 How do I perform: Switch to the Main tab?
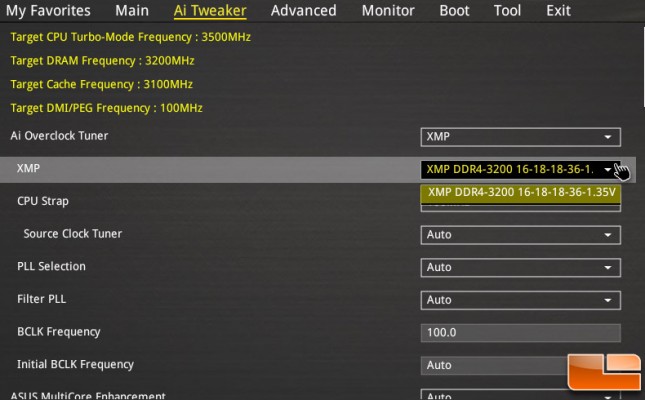point(132,10)
